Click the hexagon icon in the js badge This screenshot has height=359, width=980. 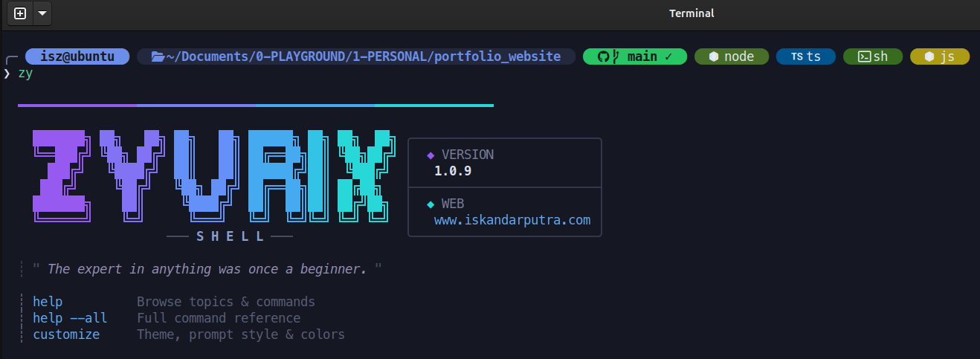pos(929,56)
